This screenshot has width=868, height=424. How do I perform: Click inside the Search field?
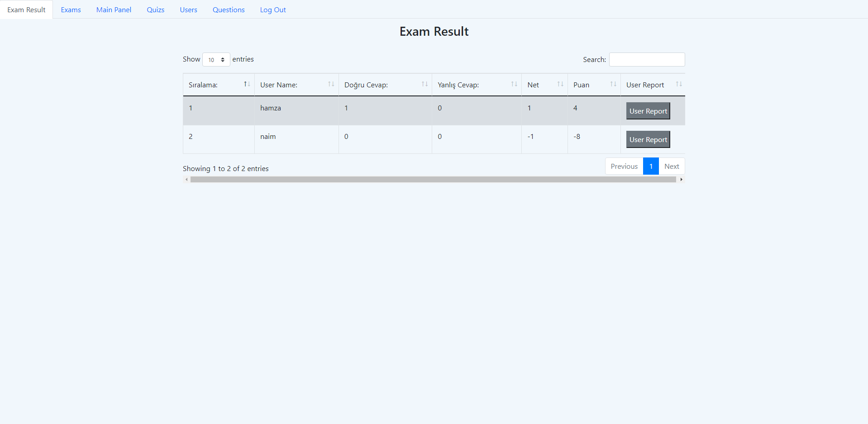click(x=647, y=59)
